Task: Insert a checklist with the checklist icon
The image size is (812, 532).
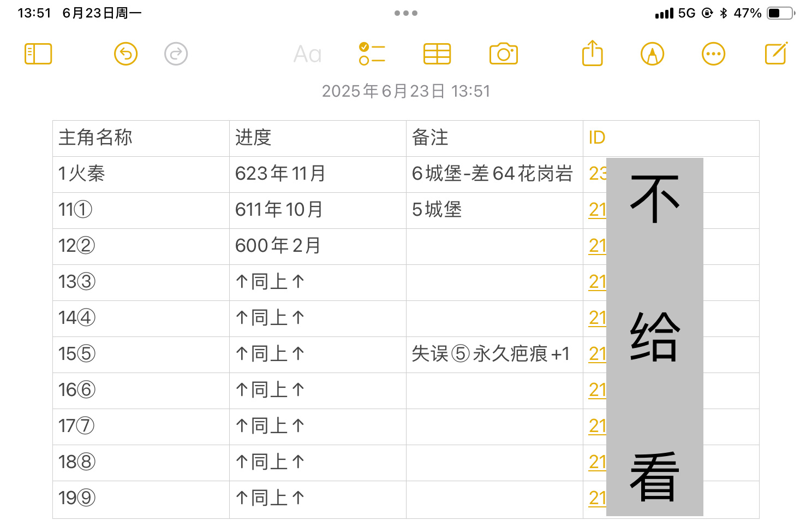Action: coord(372,54)
